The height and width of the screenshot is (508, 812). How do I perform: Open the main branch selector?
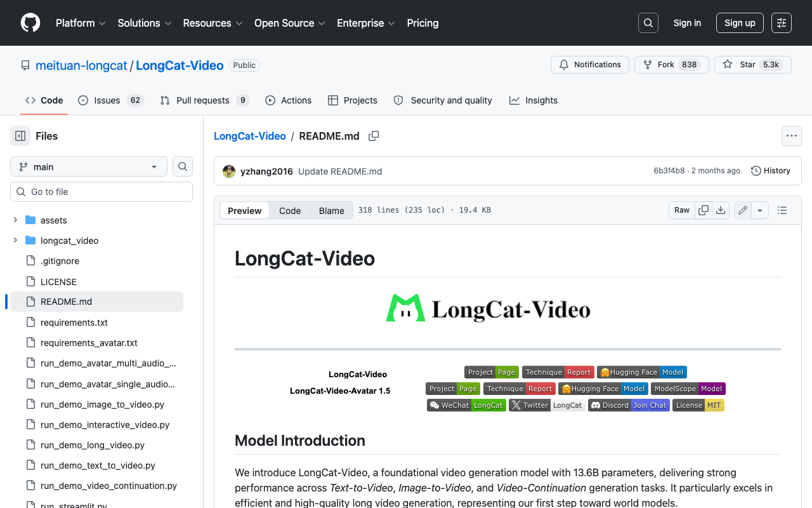89,166
